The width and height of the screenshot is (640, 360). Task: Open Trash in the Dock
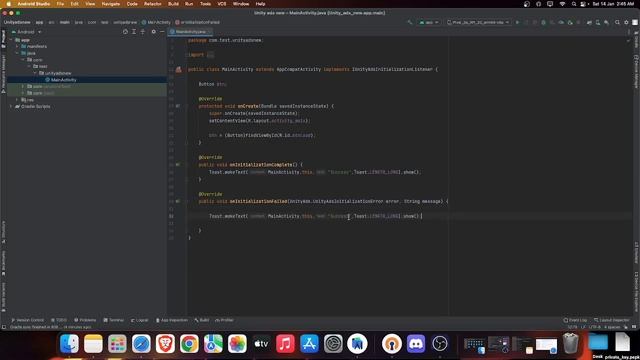click(570, 344)
